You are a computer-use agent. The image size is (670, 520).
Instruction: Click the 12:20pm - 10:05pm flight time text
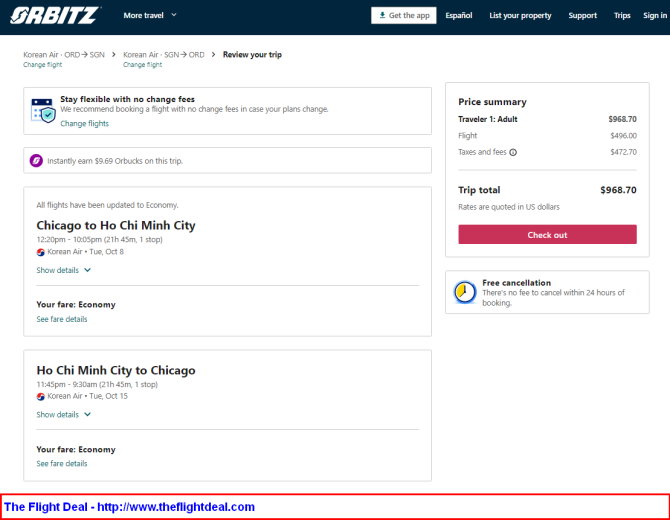click(100, 240)
